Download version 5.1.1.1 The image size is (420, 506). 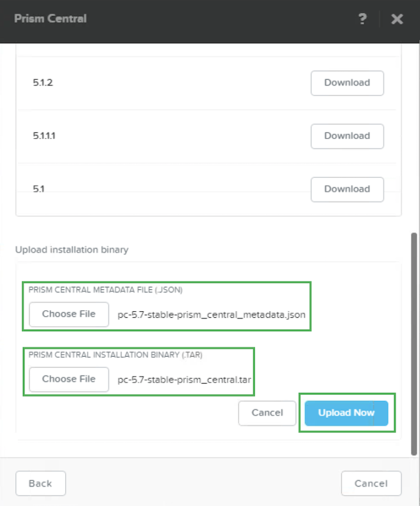pyautogui.click(x=347, y=136)
